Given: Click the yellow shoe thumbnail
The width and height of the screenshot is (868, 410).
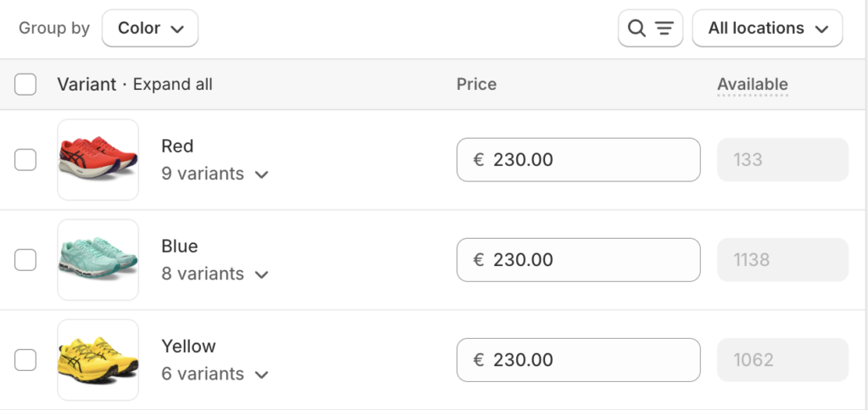Looking at the screenshot, I should pyautogui.click(x=98, y=359).
